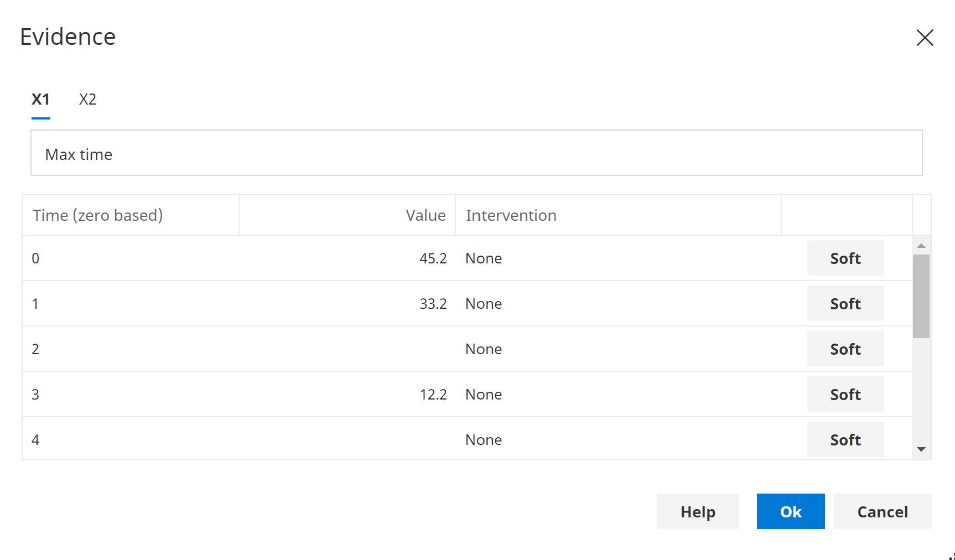Edit the 45.2 value cell
The width and height of the screenshot is (955, 560).
[x=347, y=258]
